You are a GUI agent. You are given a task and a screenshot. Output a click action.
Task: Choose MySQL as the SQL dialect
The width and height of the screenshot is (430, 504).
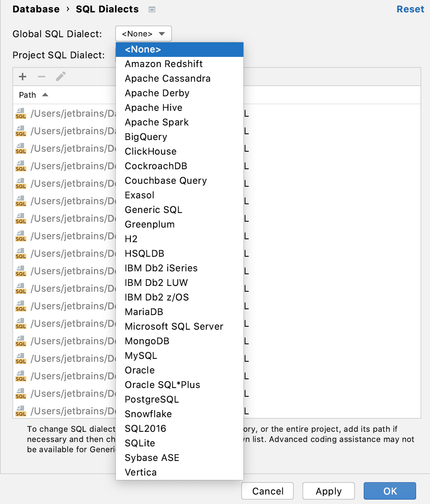click(x=141, y=356)
